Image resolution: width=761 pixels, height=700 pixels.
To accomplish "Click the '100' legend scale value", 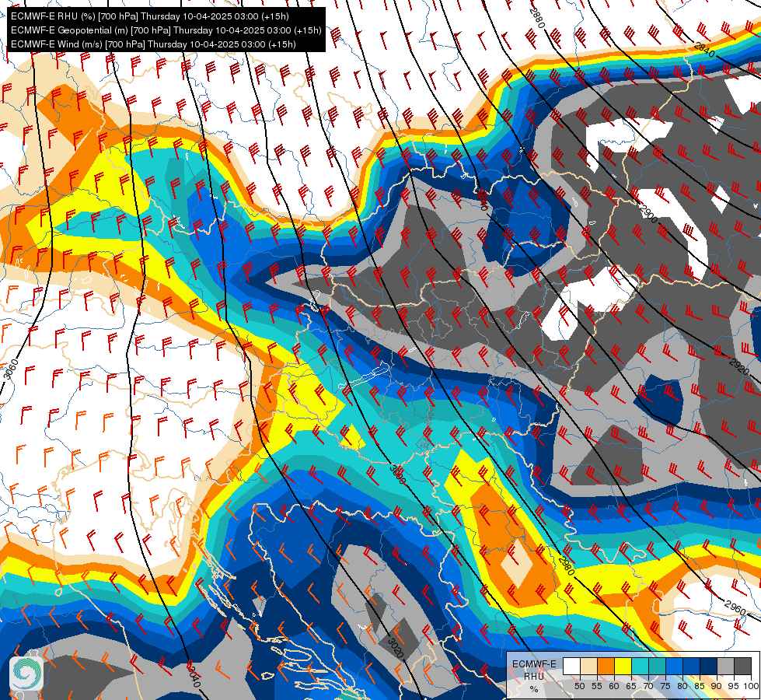I will pyautogui.click(x=752, y=686).
